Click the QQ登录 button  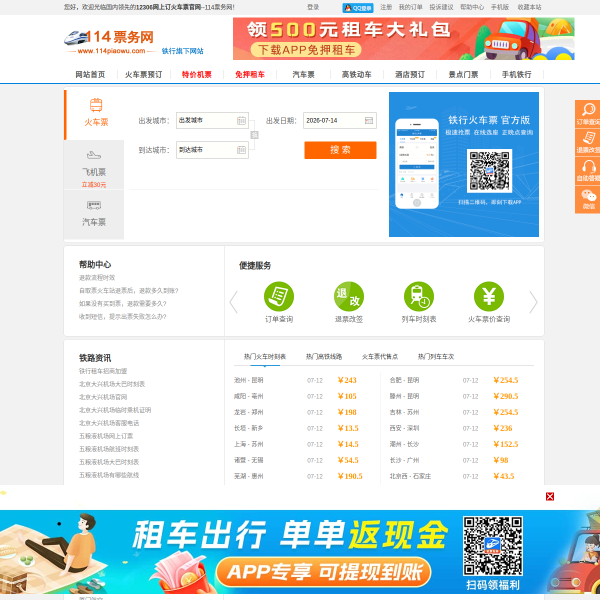[x=358, y=8]
